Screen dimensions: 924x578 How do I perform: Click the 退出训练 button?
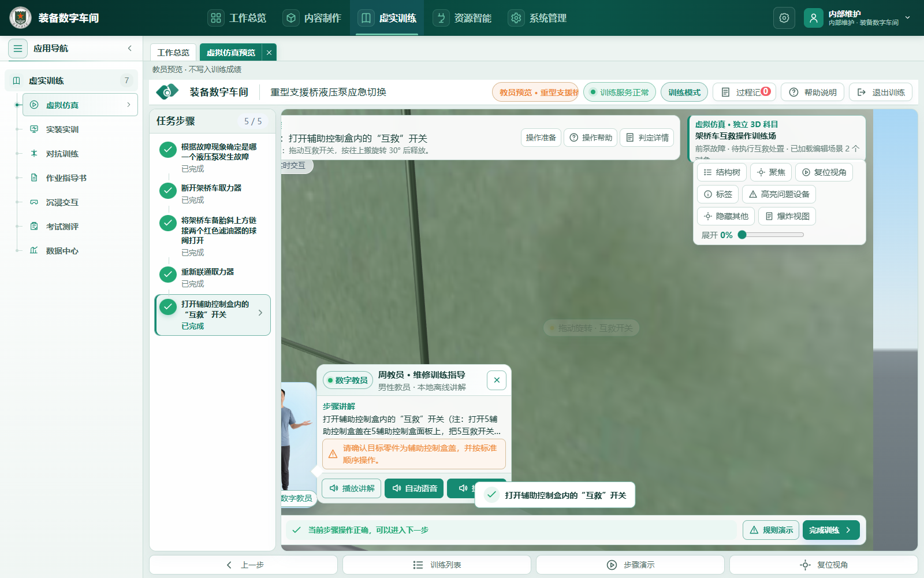(881, 92)
